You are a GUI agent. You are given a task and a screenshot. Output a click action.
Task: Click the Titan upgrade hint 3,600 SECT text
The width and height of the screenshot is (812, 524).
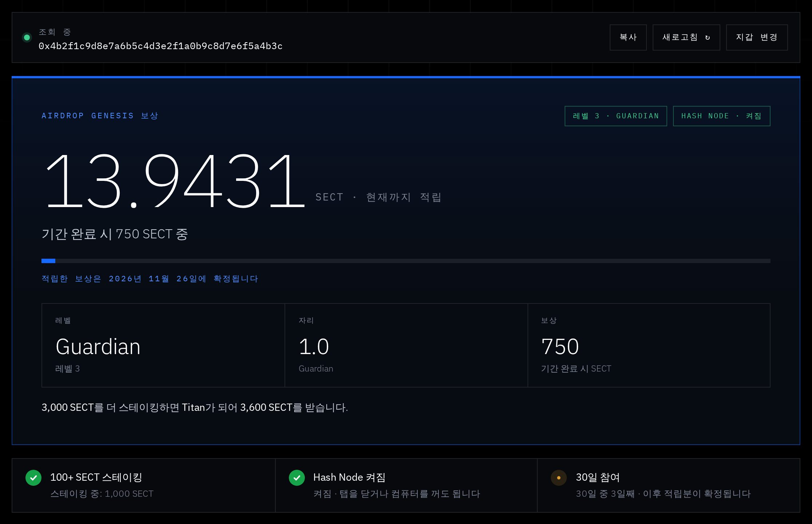[x=195, y=408]
